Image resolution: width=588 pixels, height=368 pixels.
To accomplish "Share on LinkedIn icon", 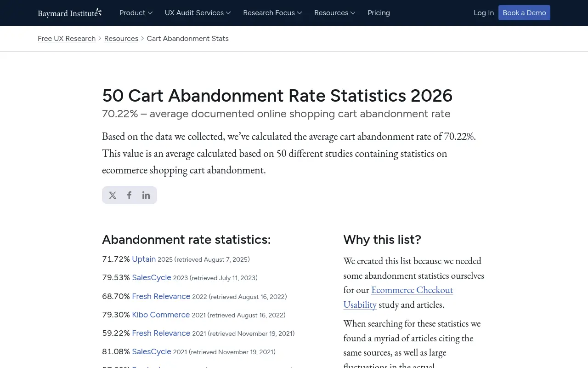I will 146,195.
